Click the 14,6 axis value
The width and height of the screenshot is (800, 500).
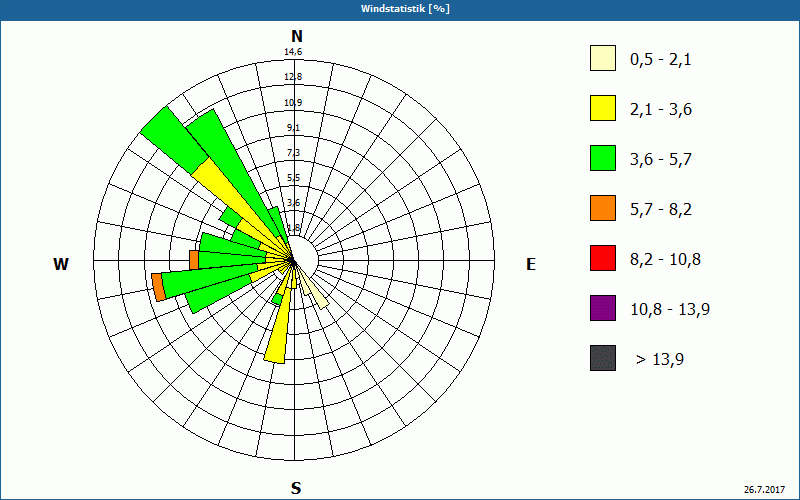pos(293,52)
